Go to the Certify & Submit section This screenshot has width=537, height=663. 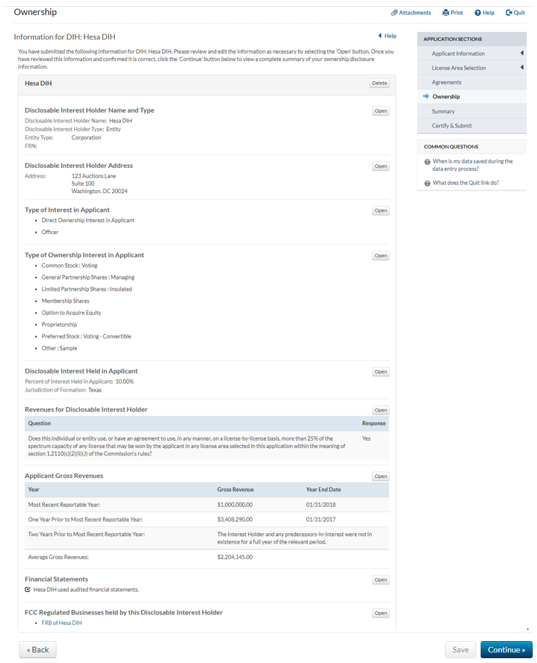tap(452, 126)
